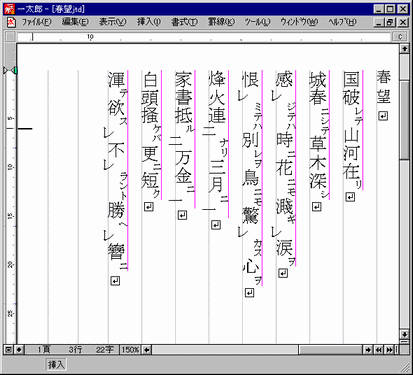The image size is (413, 375).
Task: Click the vertical split bar beside page arrows
Action: (396, 350)
